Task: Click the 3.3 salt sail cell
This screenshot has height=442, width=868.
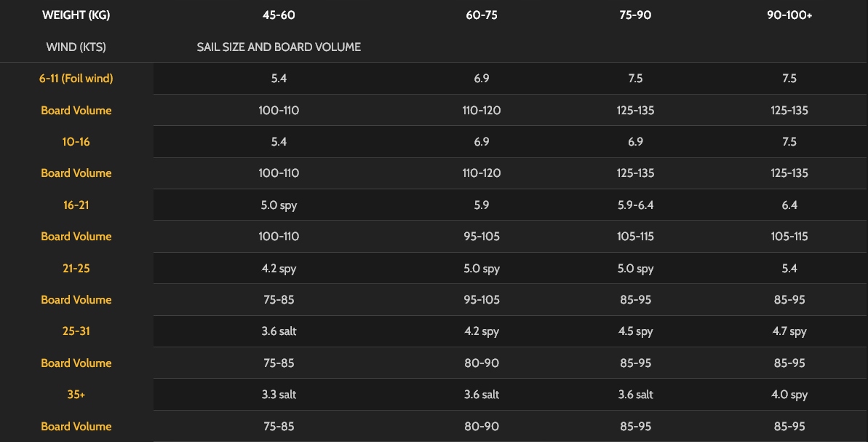Action: [279, 395]
